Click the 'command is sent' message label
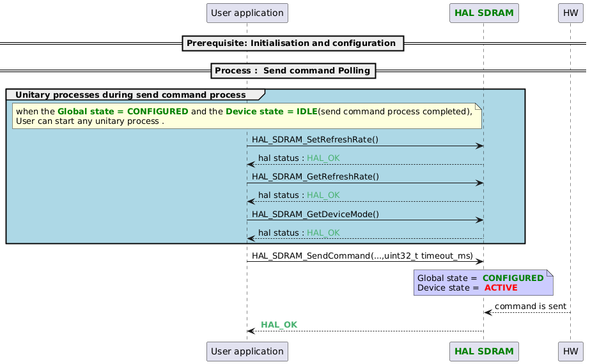The height and width of the screenshot is (364, 590). pos(530,306)
